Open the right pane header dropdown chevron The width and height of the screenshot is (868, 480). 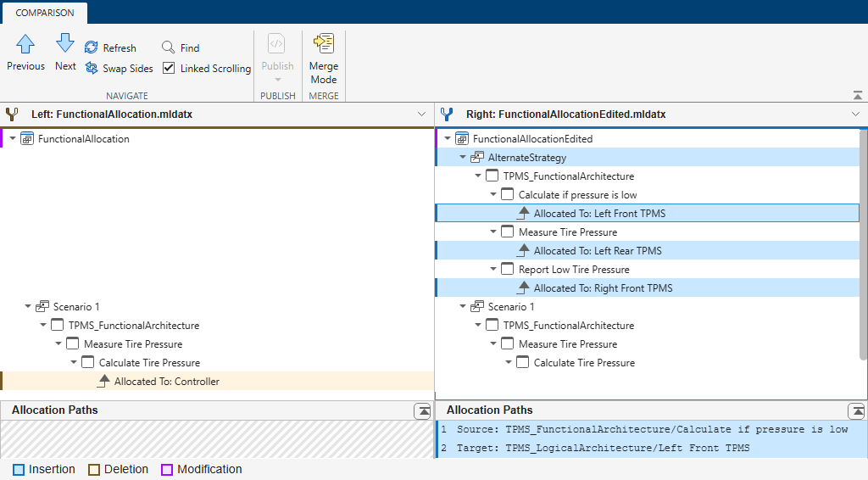856,114
